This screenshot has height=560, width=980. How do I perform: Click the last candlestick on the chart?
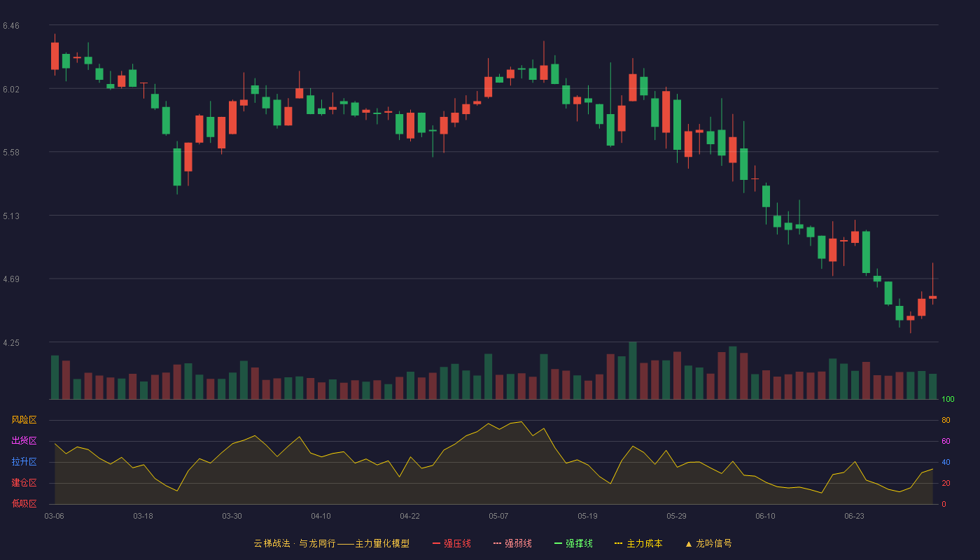click(932, 297)
